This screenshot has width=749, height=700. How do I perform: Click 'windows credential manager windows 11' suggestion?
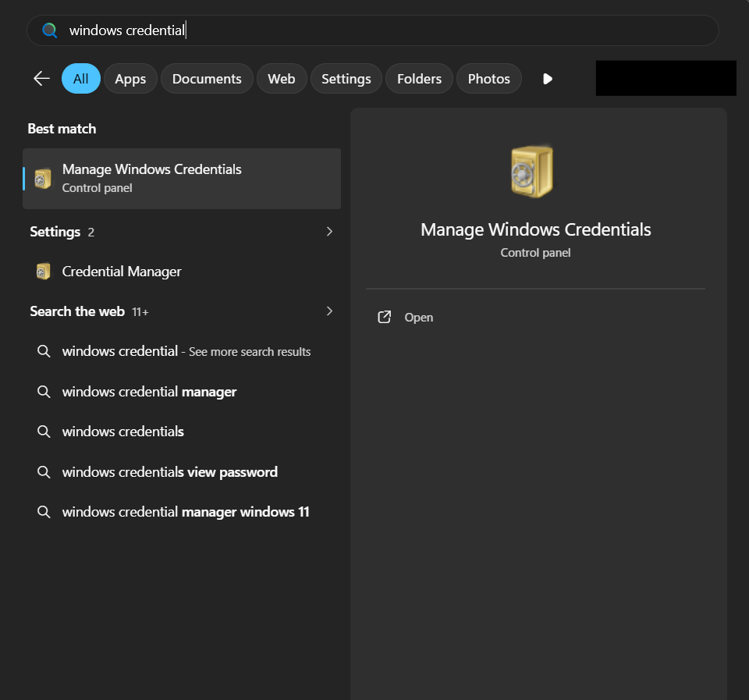coord(186,512)
